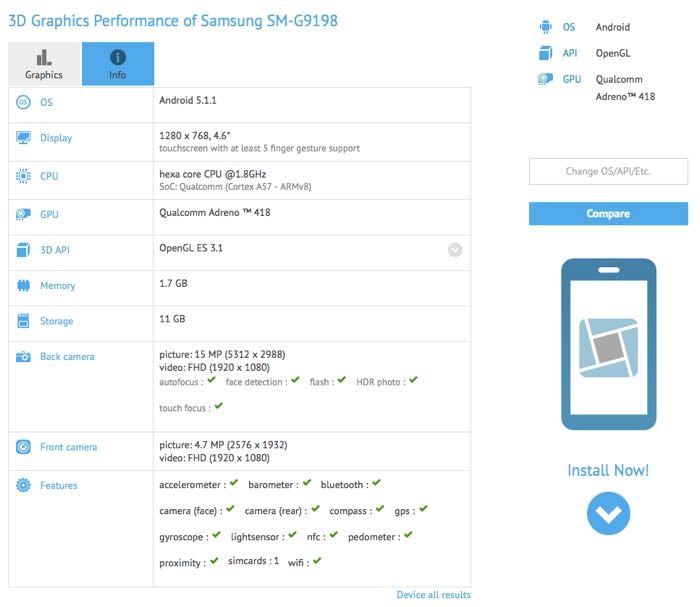This screenshot has width=700, height=607.
Task: Click the Android robot icon in sidebar
Action: click(545, 27)
